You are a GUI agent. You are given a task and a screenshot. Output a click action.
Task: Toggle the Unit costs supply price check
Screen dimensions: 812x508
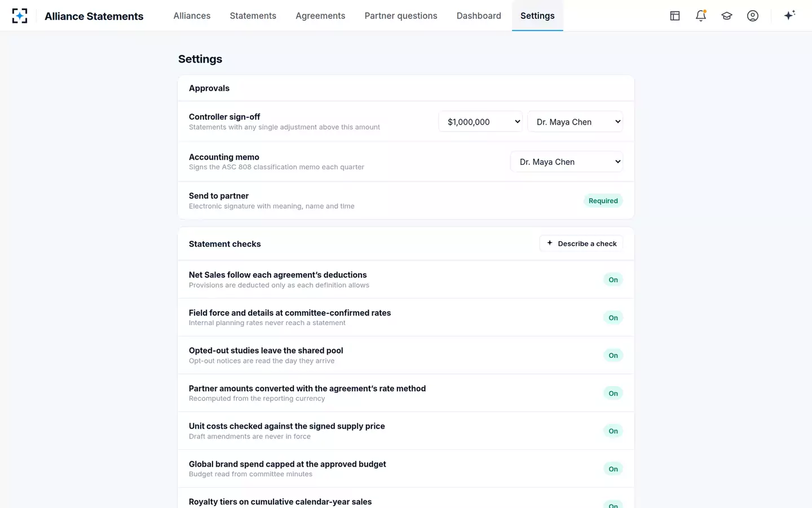pos(613,431)
